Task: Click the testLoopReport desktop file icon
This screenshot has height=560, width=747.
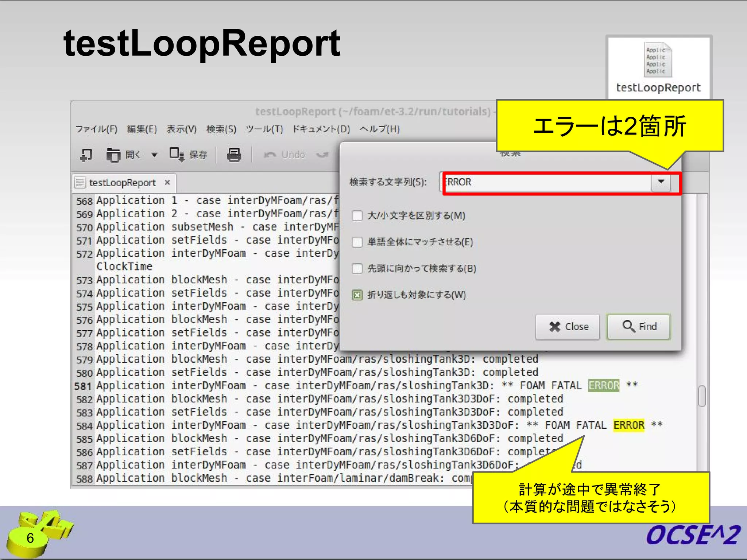Action: point(659,61)
